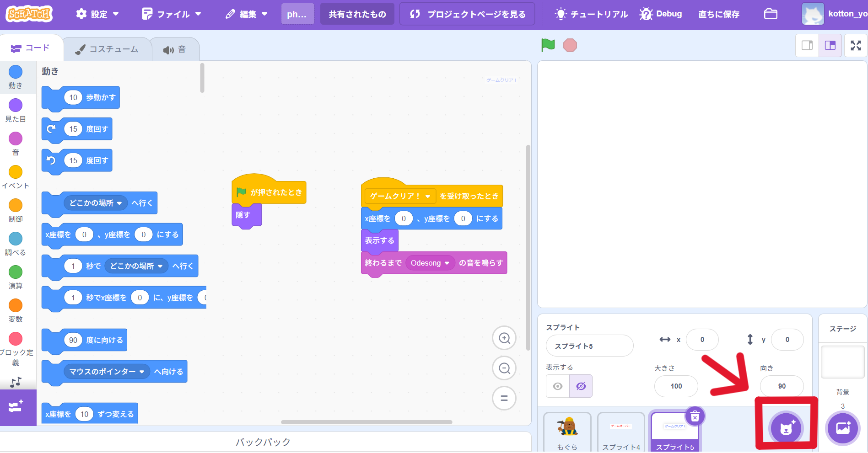The image size is (868, 453).
Task: Zoom in on the code workspace
Action: (504, 338)
